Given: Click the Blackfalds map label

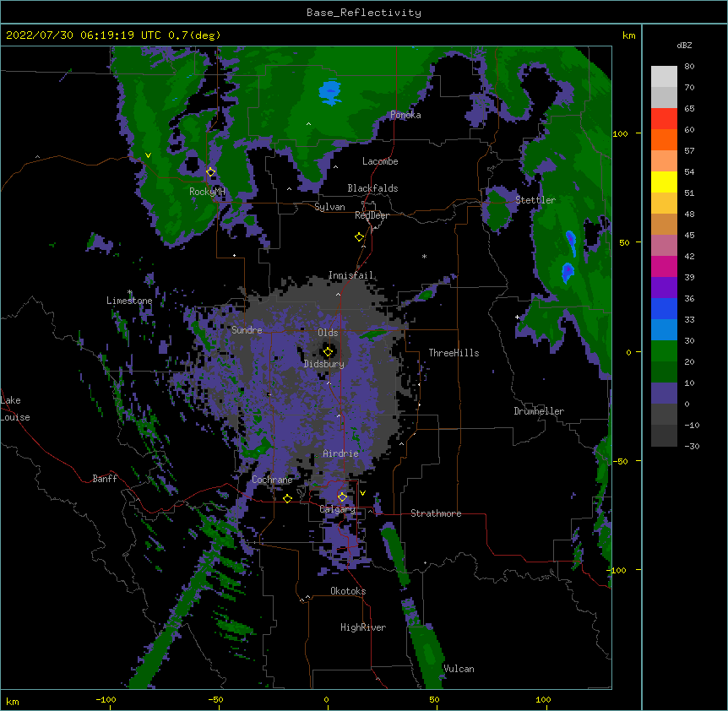Looking at the screenshot, I should tap(372, 188).
